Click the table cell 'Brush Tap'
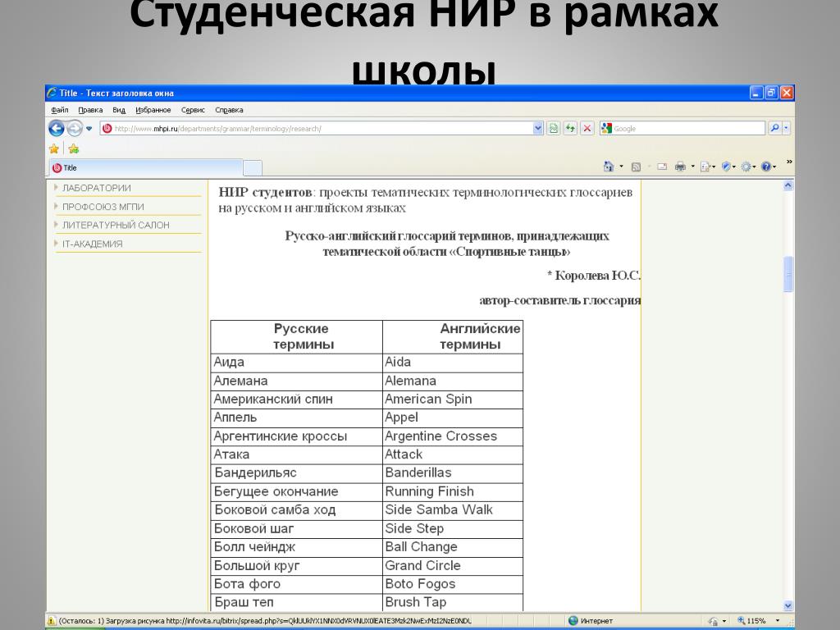This screenshot has height=630, width=840. [x=453, y=602]
